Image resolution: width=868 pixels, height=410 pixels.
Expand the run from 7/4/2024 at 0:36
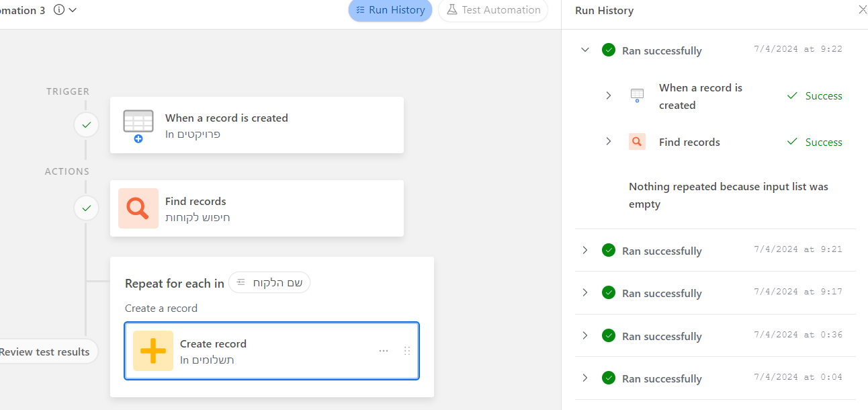click(585, 335)
